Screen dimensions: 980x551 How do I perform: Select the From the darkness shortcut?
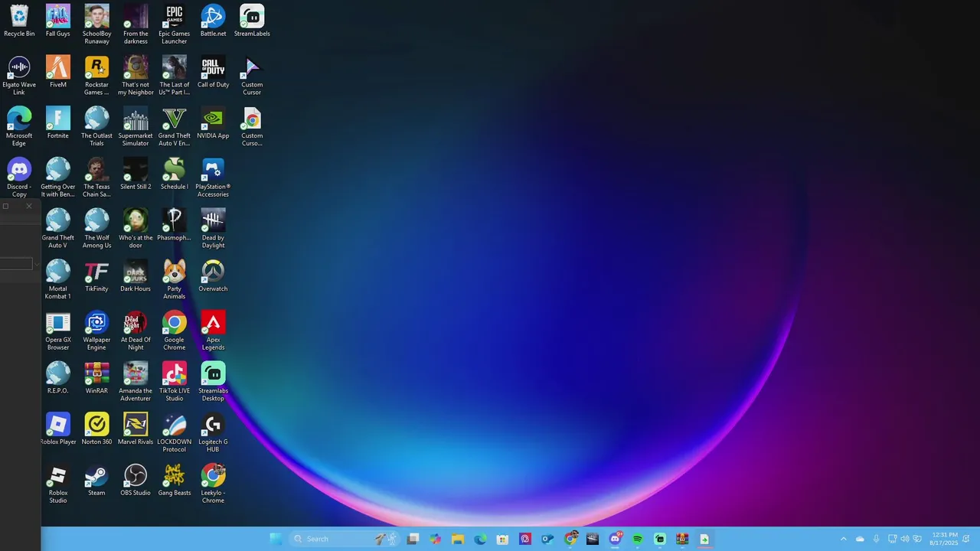(x=136, y=24)
